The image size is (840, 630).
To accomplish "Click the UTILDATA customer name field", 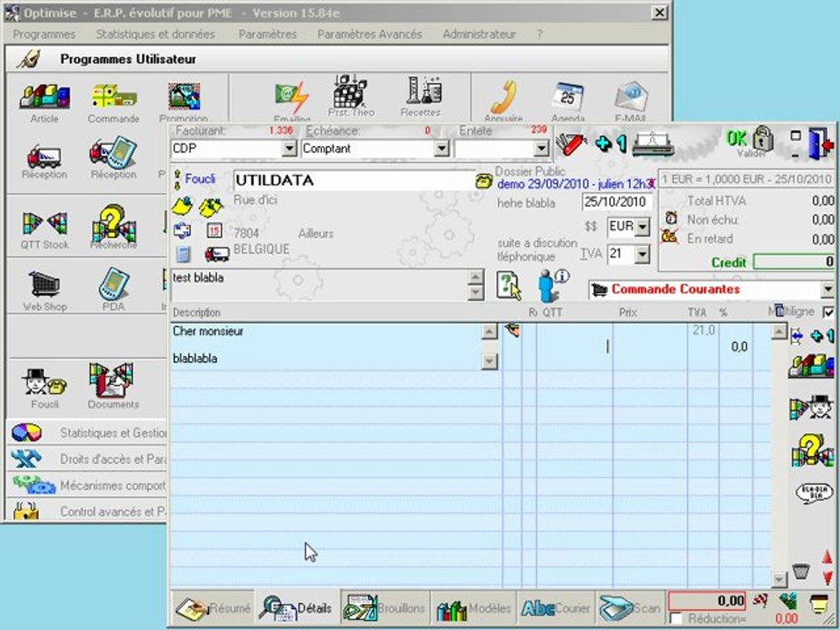I will coord(353,180).
